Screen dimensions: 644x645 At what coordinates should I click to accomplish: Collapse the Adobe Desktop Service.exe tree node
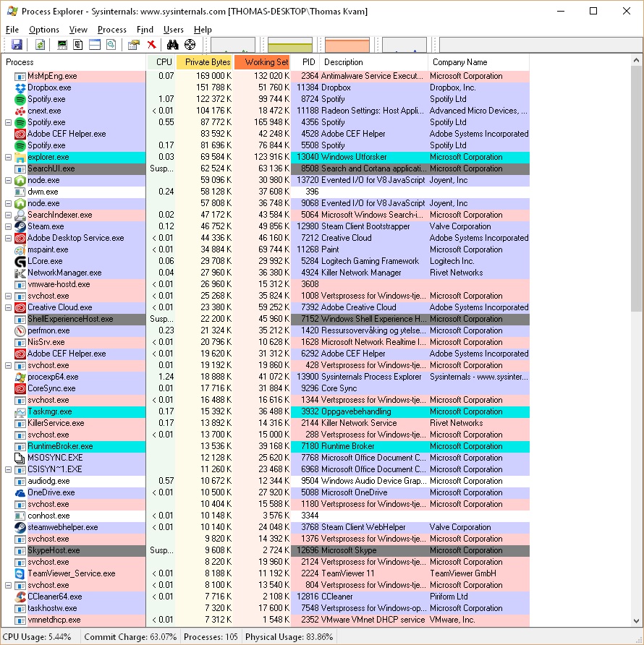(x=8, y=238)
